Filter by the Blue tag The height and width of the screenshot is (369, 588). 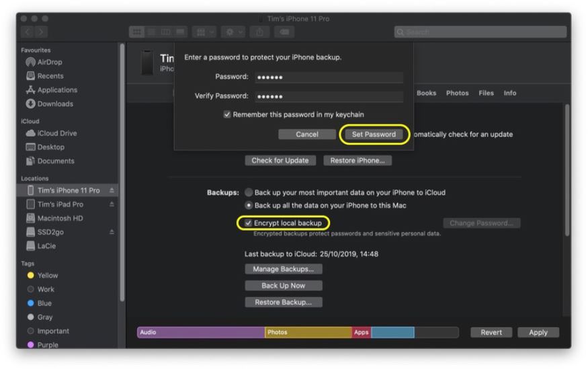[40, 303]
